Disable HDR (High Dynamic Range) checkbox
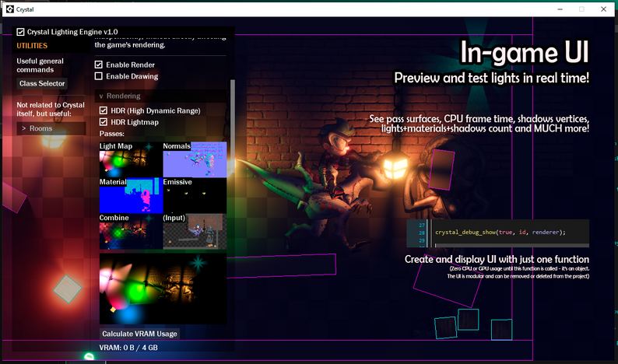The width and height of the screenshot is (618, 364). [x=104, y=110]
